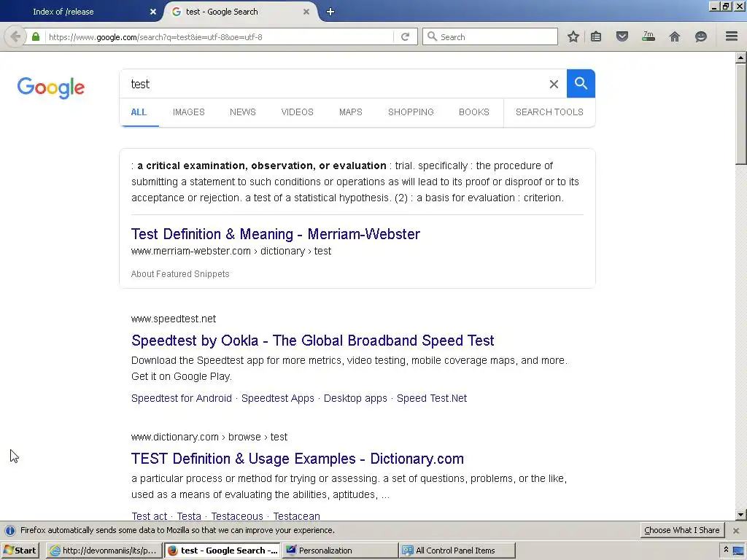Go back with the browser back arrow

tap(15, 36)
